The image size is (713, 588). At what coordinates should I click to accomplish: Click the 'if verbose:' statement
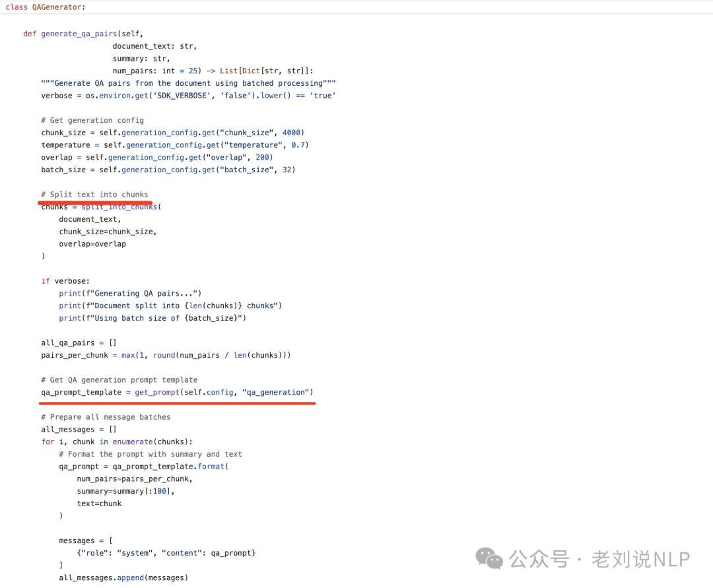point(65,281)
